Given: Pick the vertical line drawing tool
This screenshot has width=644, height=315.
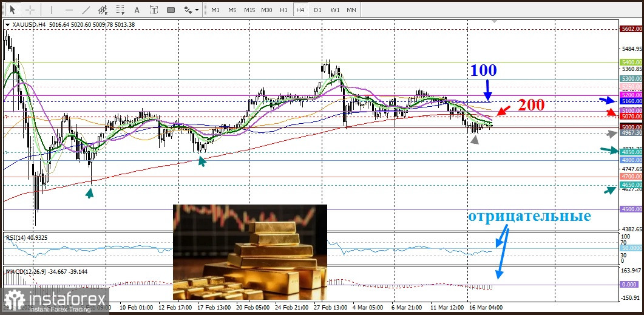Looking at the screenshot, I should [52, 10].
